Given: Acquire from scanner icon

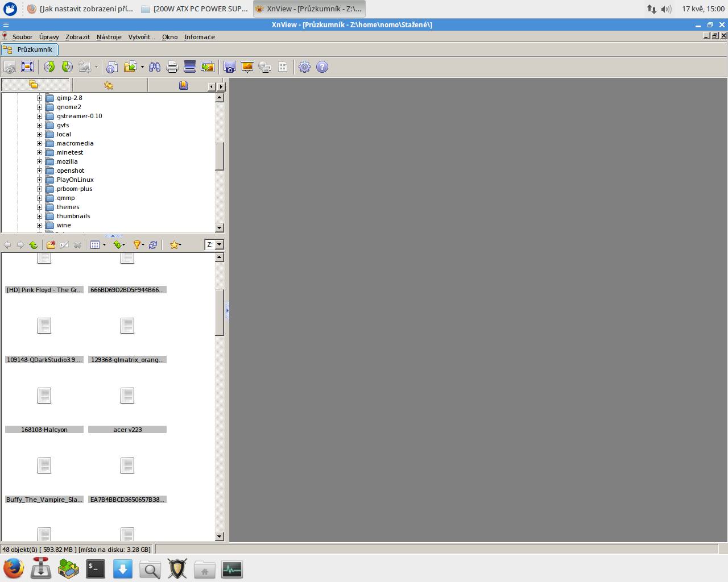Looking at the screenshot, I should click(190, 67).
